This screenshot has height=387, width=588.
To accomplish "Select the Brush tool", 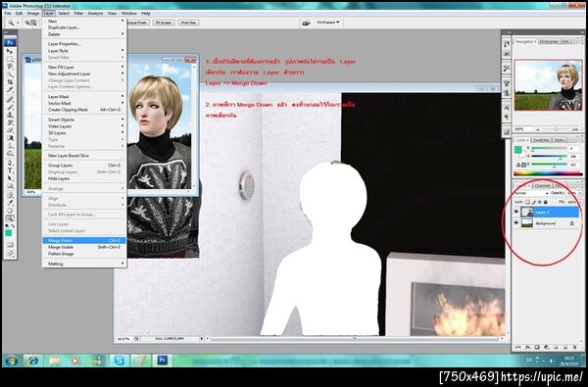I will 10,107.
